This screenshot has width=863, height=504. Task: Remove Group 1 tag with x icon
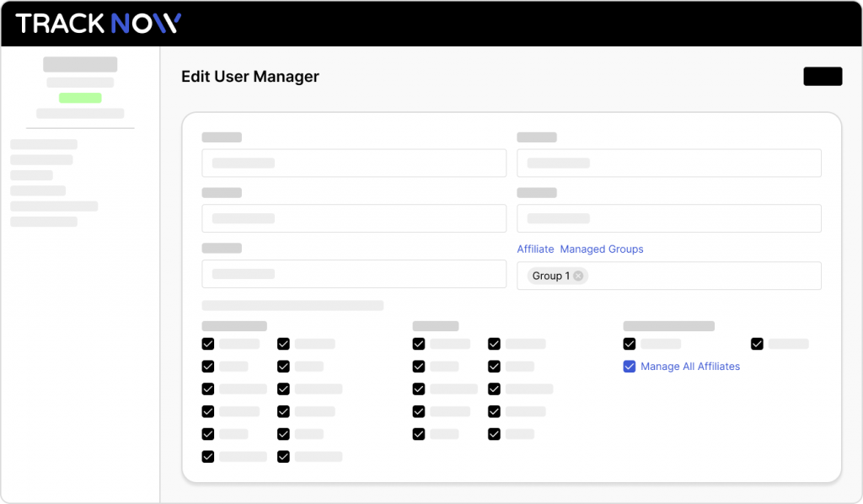578,276
